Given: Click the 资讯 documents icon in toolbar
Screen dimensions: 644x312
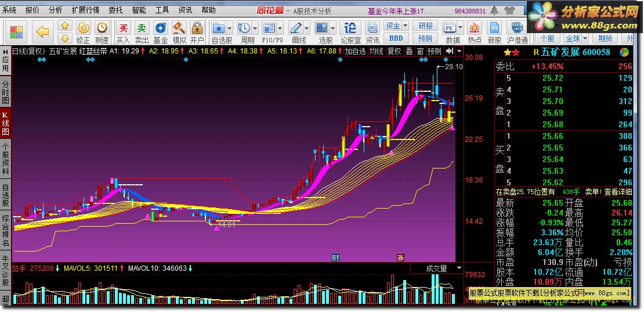Looking at the screenshot, I should (372, 28).
